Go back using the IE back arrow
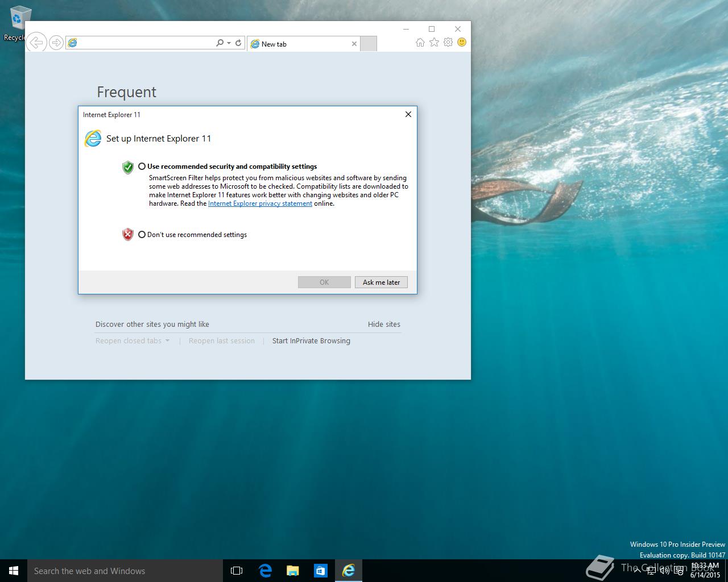This screenshot has width=728, height=582. tap(36, 43)
